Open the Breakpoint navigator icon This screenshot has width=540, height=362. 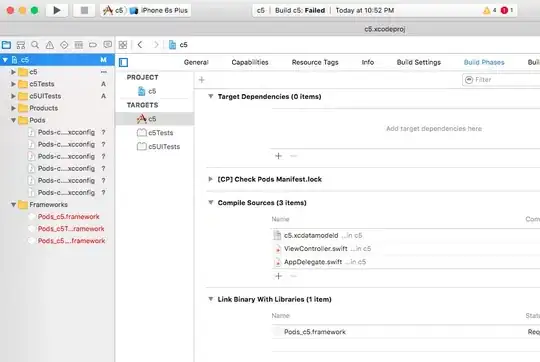pos(93,45)
